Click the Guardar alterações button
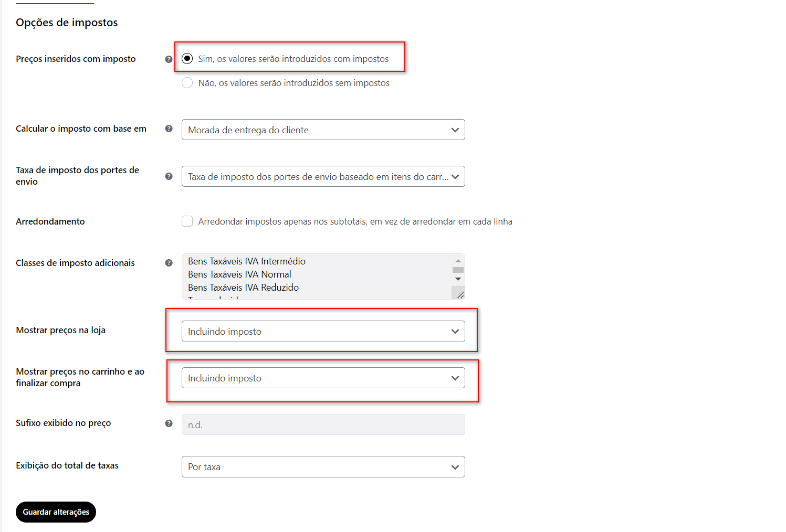 [x=56, y=512]
